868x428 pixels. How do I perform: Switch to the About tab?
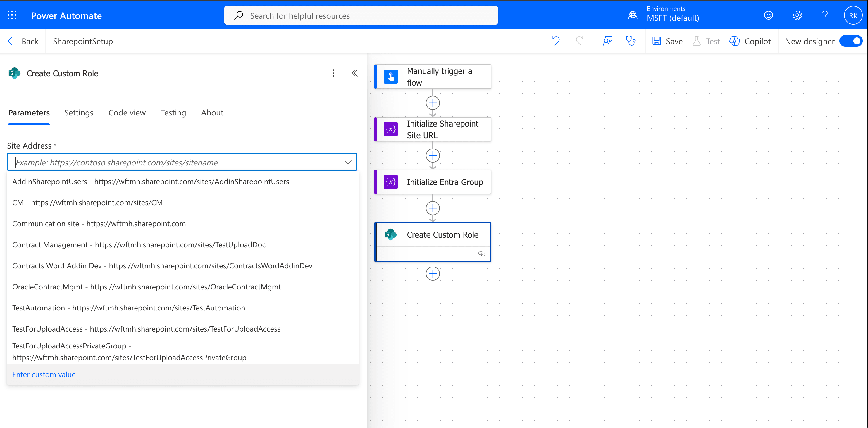click(212, 113)
